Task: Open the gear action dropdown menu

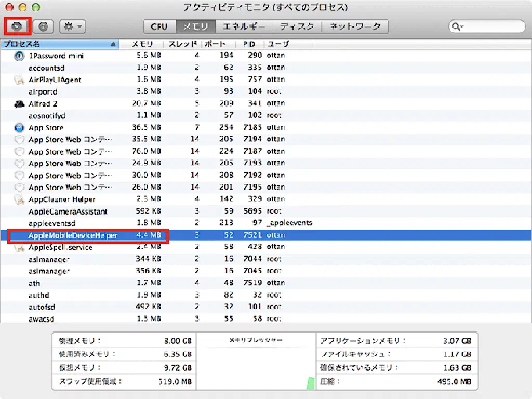Action: (72, 26)
